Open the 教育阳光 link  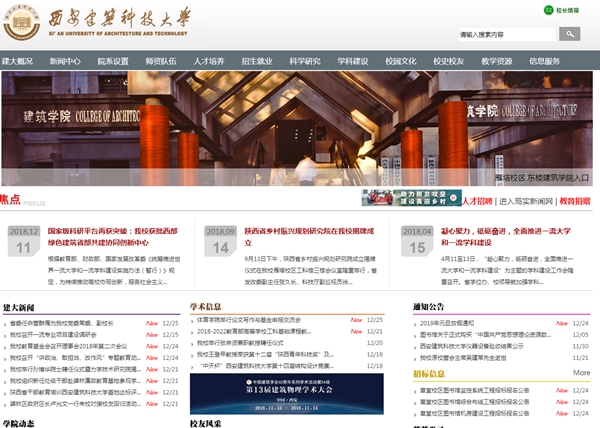(x=574, y=201)
